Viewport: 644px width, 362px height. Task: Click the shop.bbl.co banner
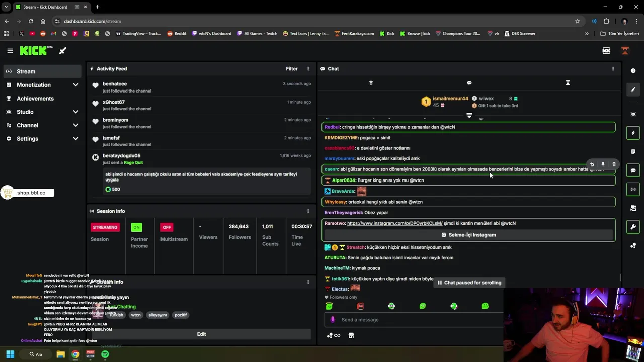tap(27, 193)
